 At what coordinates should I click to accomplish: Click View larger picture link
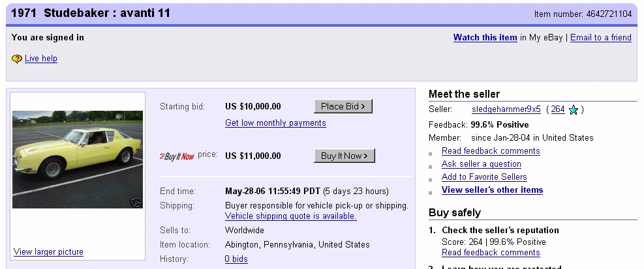point(48,252)
